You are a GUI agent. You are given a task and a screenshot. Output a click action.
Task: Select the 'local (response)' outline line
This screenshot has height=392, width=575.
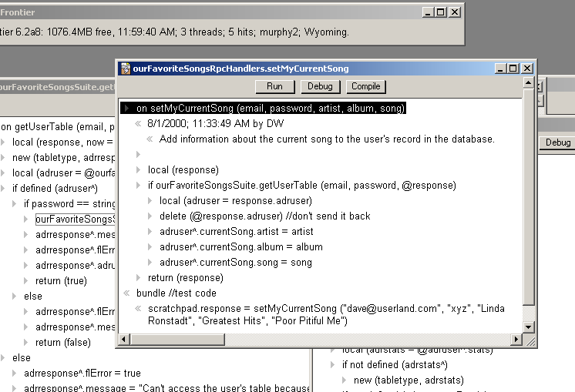click(x=183, y=170)
